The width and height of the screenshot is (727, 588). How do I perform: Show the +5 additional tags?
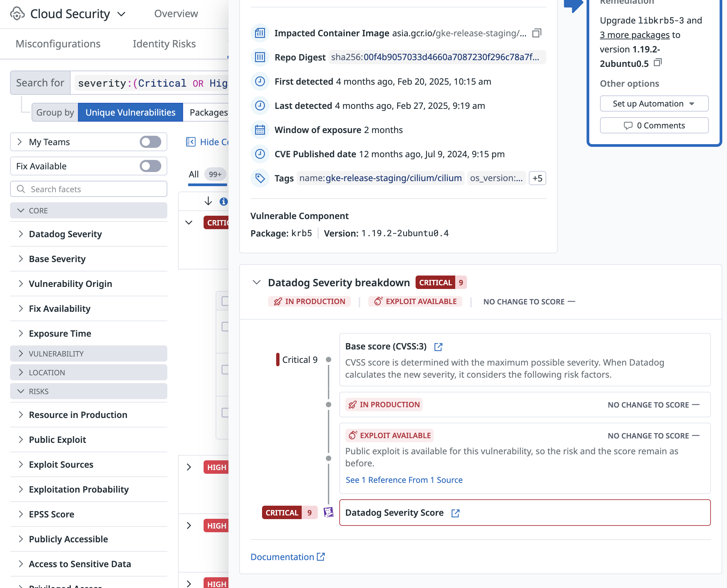(537, 178)
